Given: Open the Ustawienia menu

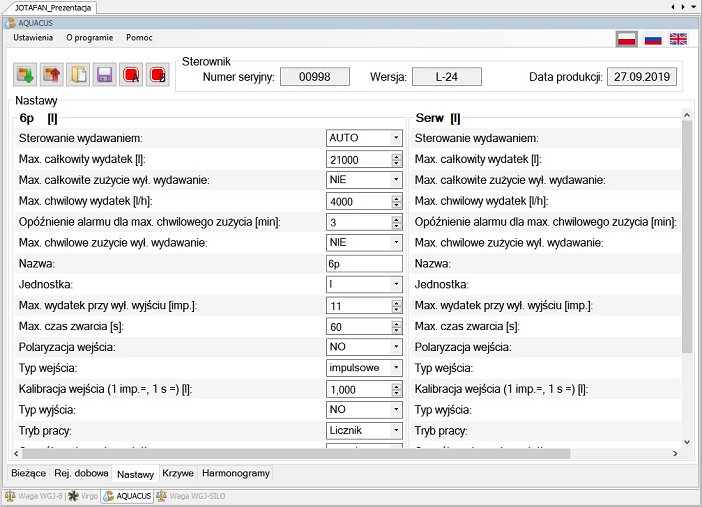Looking at the screenshot, I should click(33, 38).
